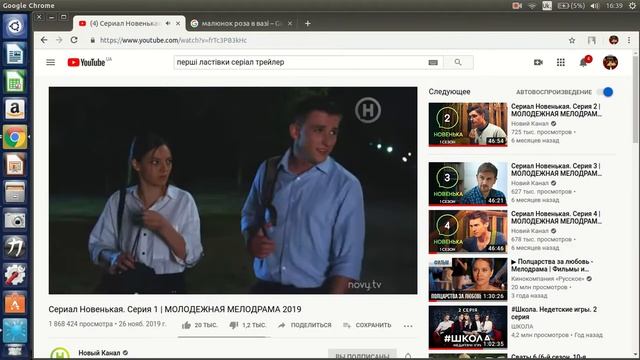This screenshot has width=640, height=360.
Task: Open the Новый Канал channel name below video
Action: tap(99, 353)
